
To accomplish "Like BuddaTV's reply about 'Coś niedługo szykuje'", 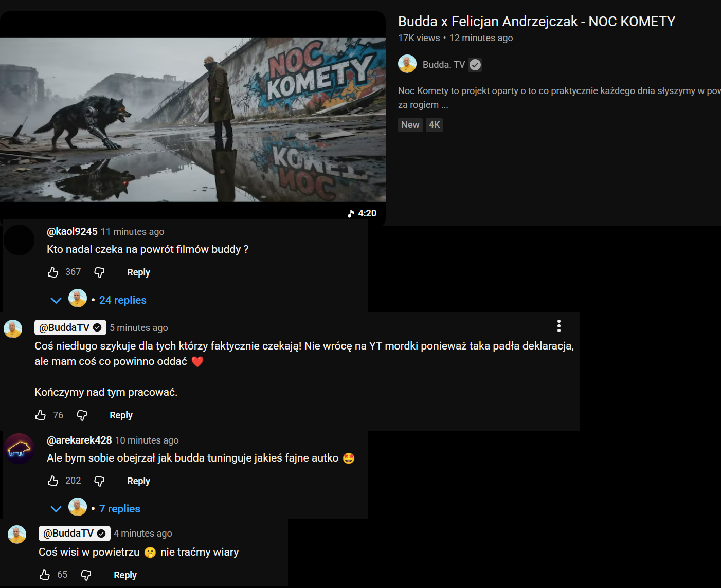I will tap(41, 415).
